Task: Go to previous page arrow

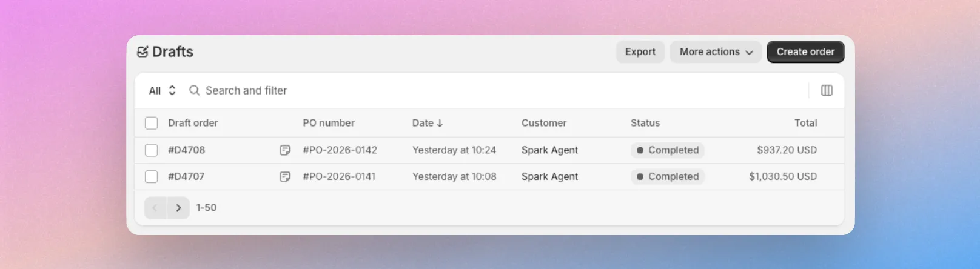Action: point(155,208)
